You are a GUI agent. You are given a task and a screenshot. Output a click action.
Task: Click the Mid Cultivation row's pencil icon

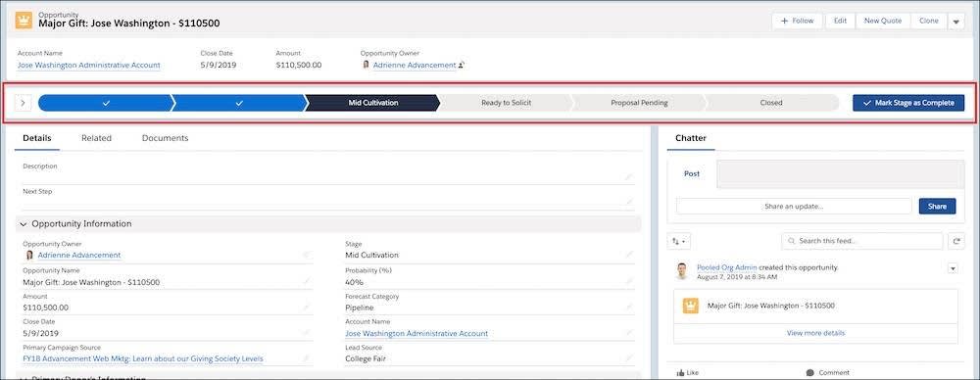coord(629,255)
